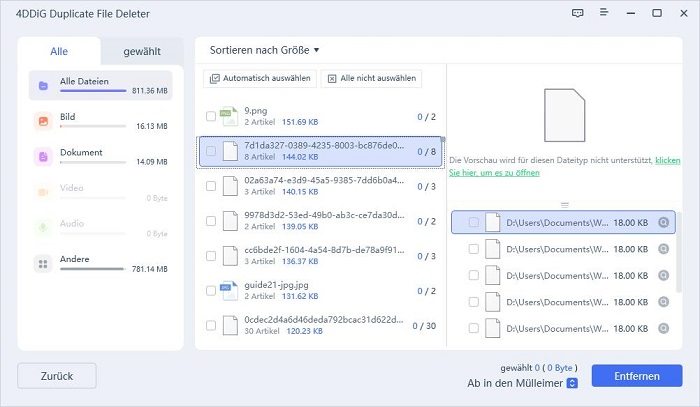Tick the checkbox for 7d1da327 group

tap(211, 151)
